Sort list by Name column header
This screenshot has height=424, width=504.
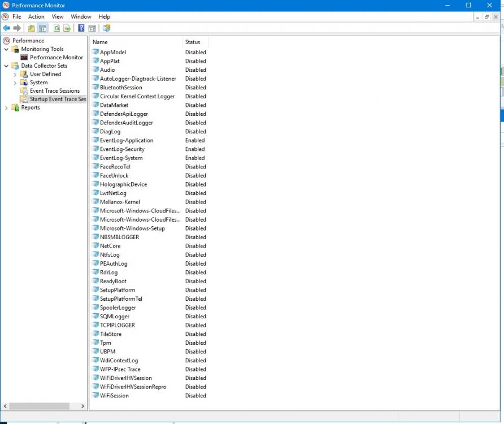(136, 42)
